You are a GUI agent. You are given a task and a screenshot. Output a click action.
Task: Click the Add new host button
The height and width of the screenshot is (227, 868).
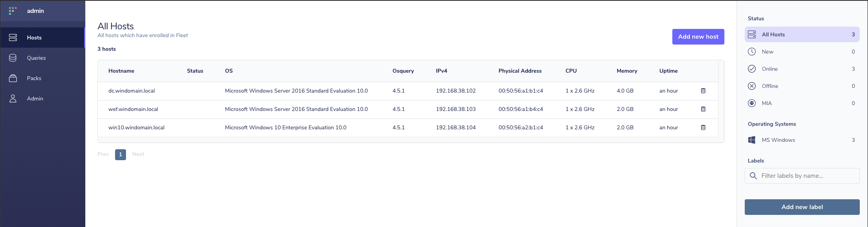point(698,37)
